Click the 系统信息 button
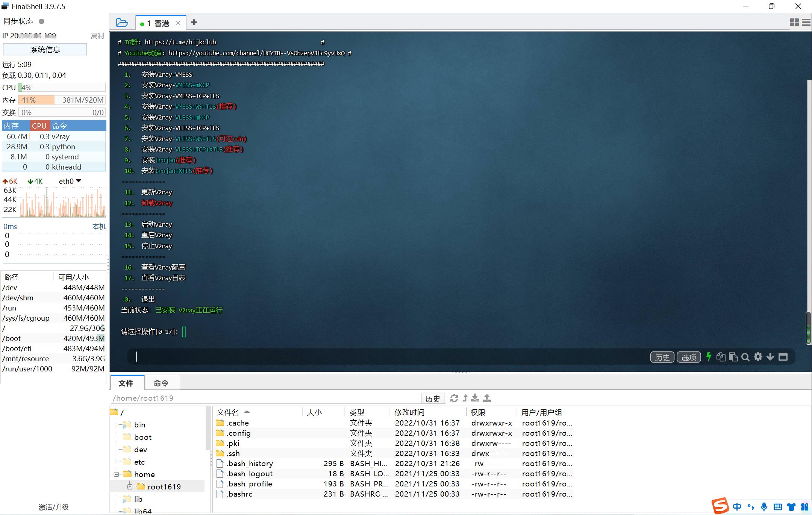The width and height of the screenshot is (812, 515). click(x=45, y=49)
